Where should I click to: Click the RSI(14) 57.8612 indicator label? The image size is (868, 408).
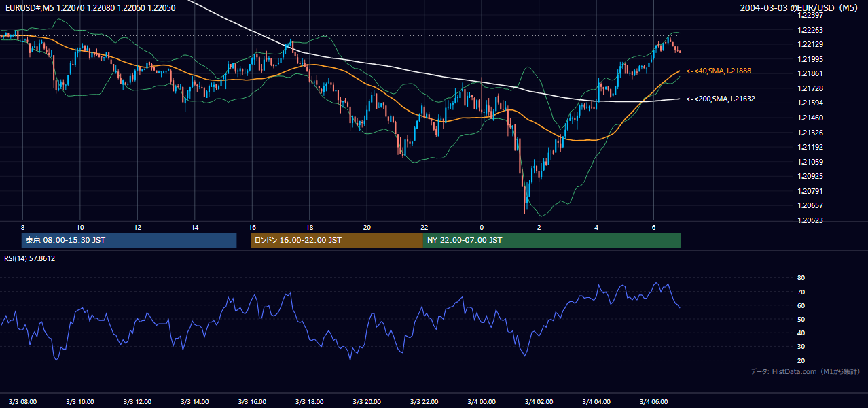pyautogui.click(x=29, y=258)
